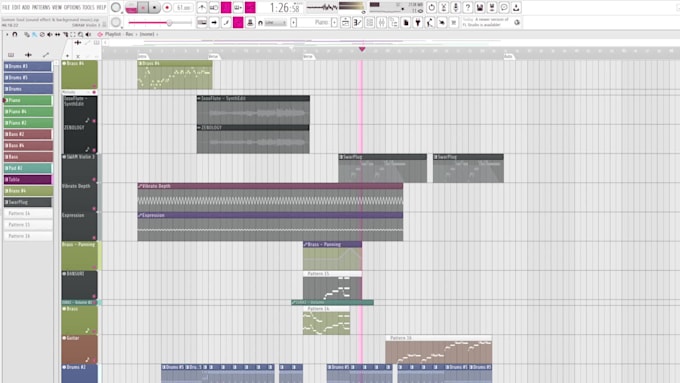Select Table pattern in picker
Screen dimensions: 680x383
click(28, 179)
